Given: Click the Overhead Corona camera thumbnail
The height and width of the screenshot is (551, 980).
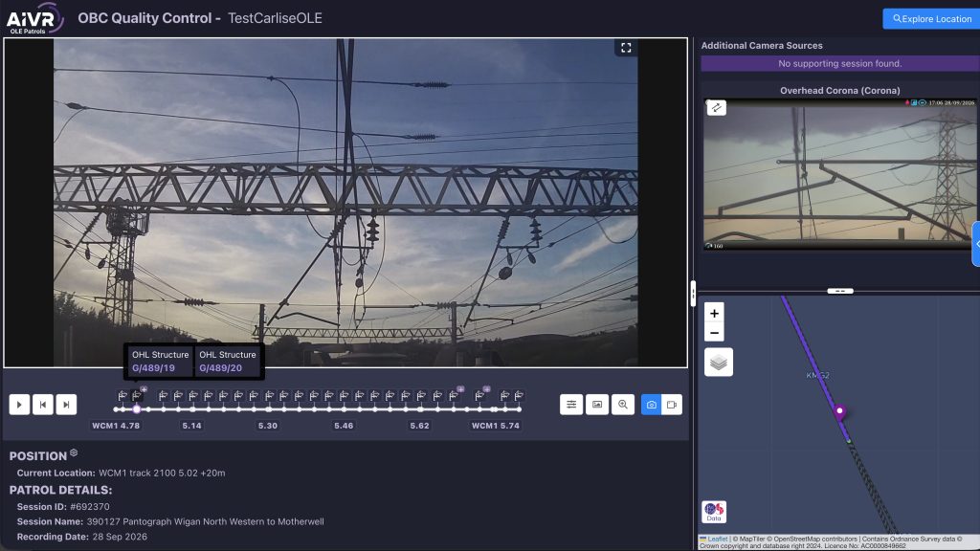Looking at the screenshot, I should coord(840,174).
